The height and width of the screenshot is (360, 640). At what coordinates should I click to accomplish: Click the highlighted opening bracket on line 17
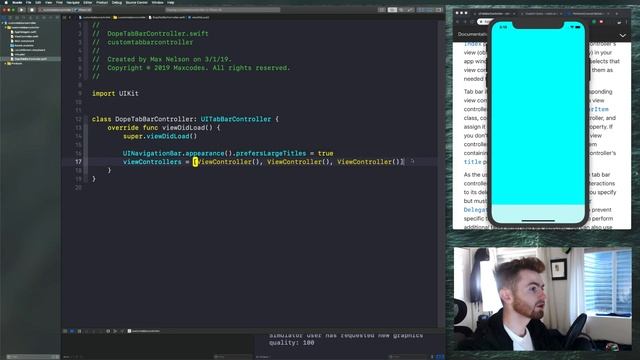[x=195, y=162]
